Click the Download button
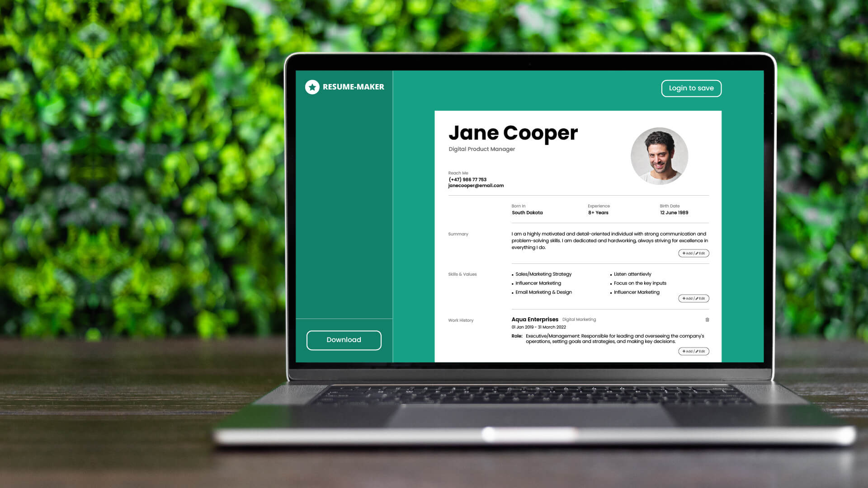Viewport: 868px width, 488px height. 344,340
